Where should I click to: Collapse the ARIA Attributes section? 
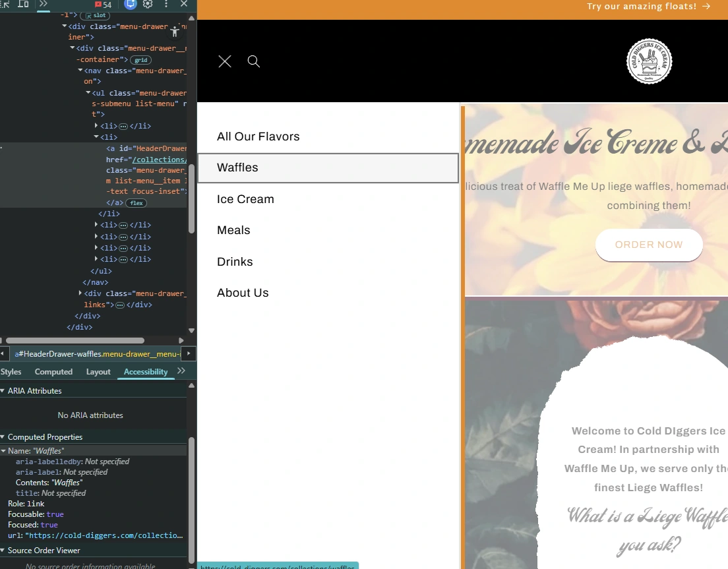[x=3, y=391]
